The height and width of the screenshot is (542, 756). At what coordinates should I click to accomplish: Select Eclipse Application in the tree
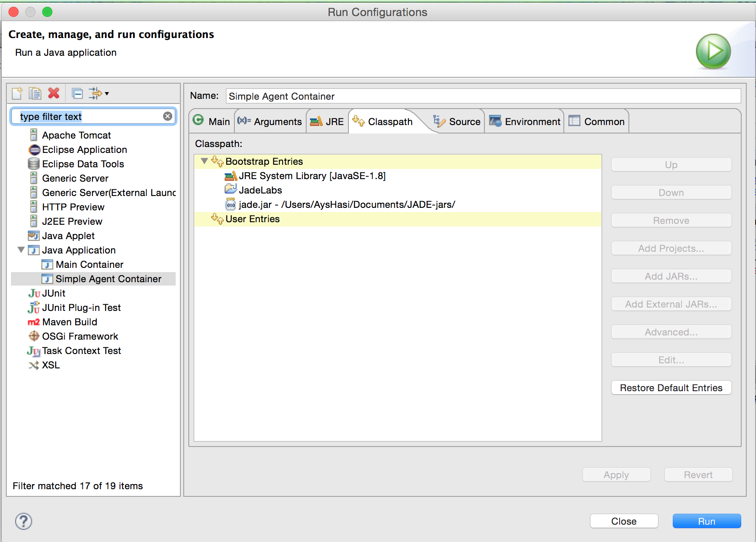click(84, 150)
